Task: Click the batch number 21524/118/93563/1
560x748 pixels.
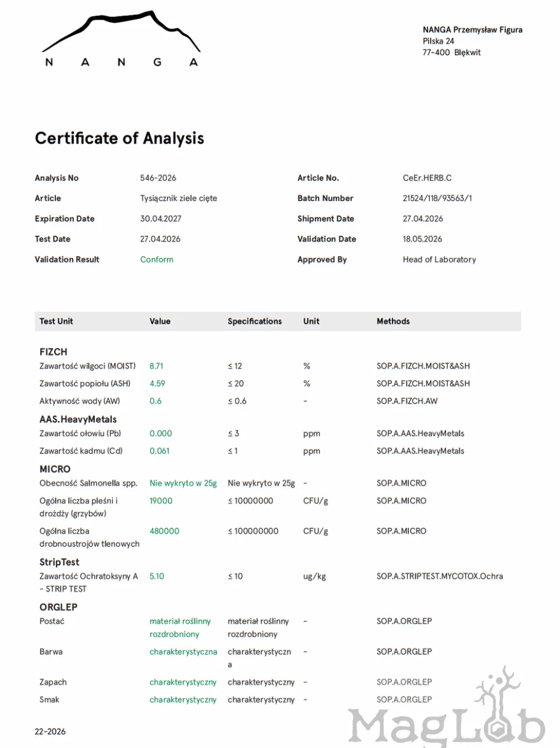Action: (x=437, y=198)
